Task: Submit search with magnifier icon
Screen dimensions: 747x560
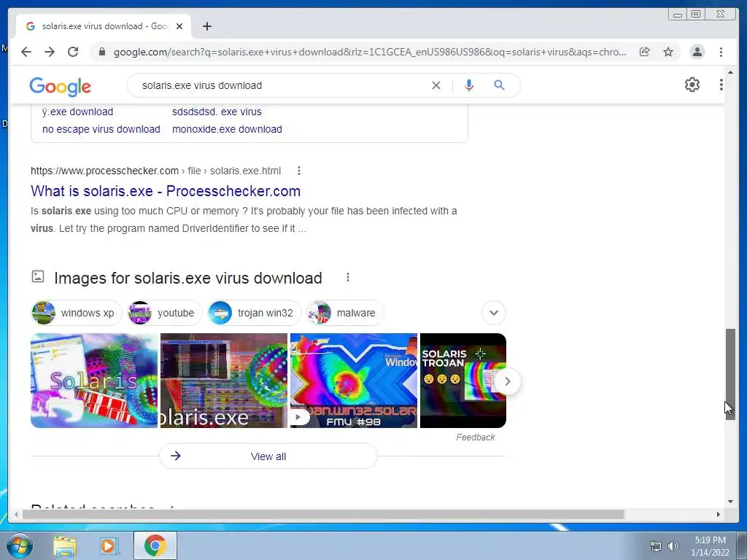Action: 499,85
